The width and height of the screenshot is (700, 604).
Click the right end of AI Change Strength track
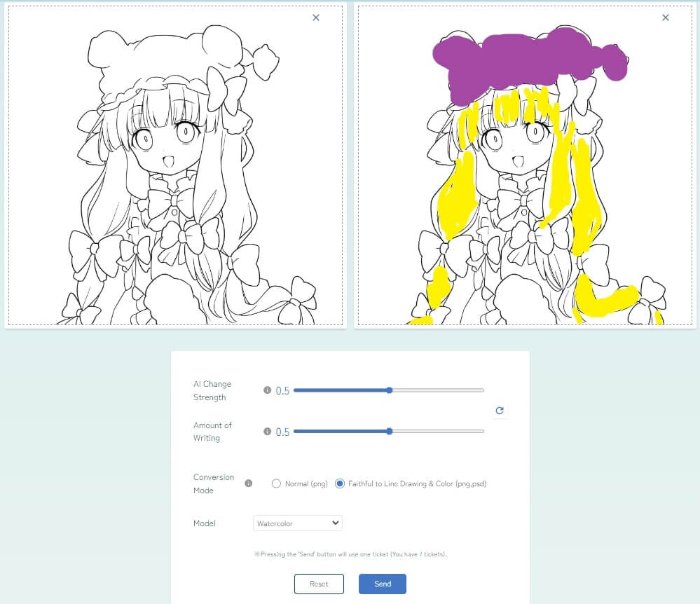coord(482,390)
